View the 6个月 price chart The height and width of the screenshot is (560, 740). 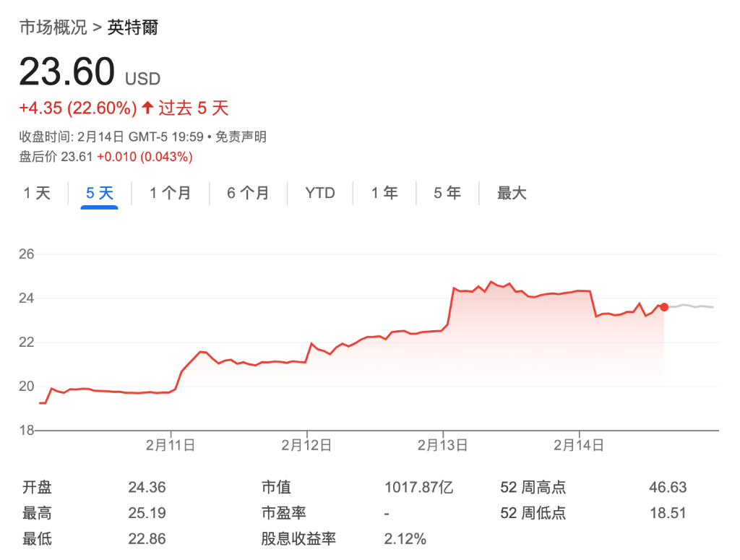[x=248, y=193]
